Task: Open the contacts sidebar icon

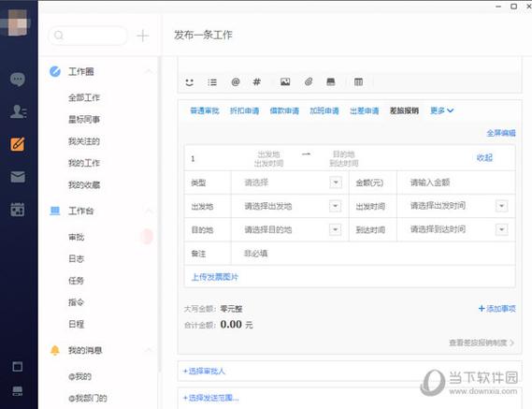Action: click(18, 111)
